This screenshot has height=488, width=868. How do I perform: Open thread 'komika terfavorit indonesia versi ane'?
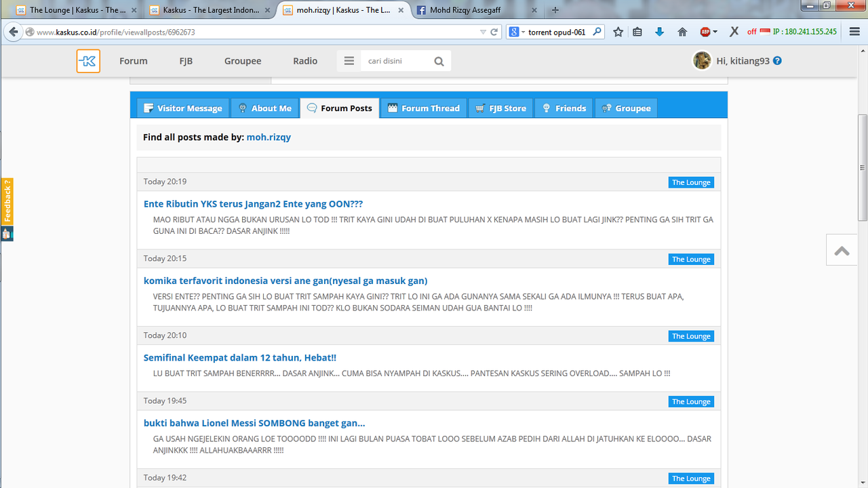285,281
